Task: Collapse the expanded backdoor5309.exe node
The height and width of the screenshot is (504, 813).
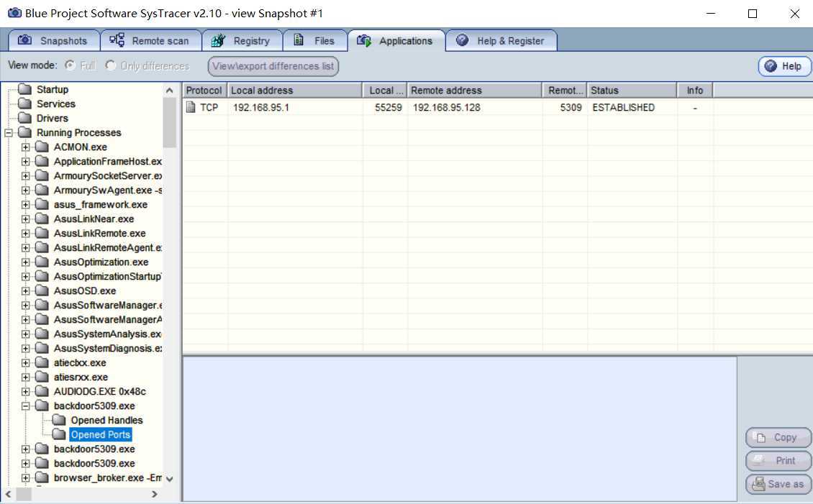Action: pyautogui.click(x=25, y=406)
